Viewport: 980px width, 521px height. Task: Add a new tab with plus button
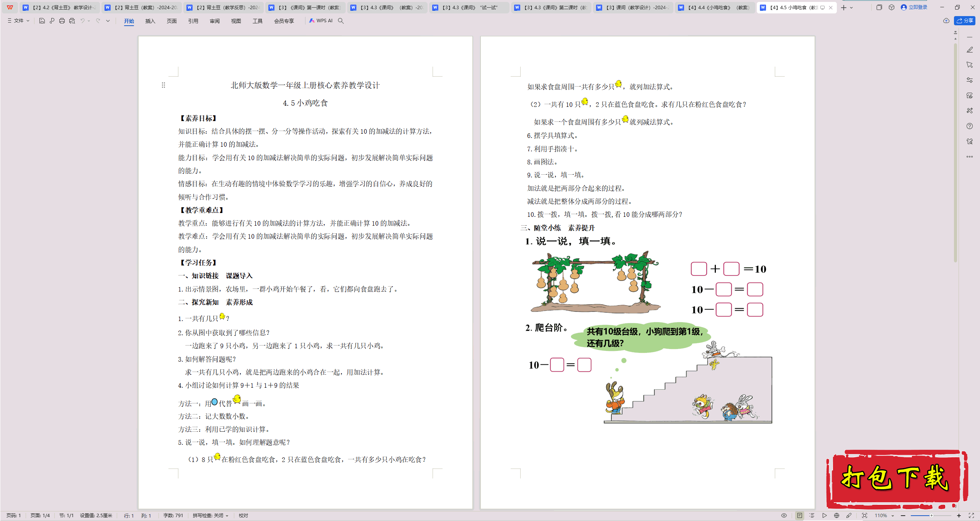pos(844,7)
